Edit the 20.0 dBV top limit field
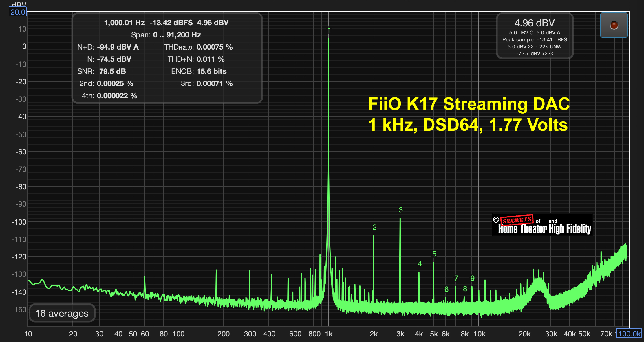This screenshot has width=644, height=342. [x=18, y=12]
